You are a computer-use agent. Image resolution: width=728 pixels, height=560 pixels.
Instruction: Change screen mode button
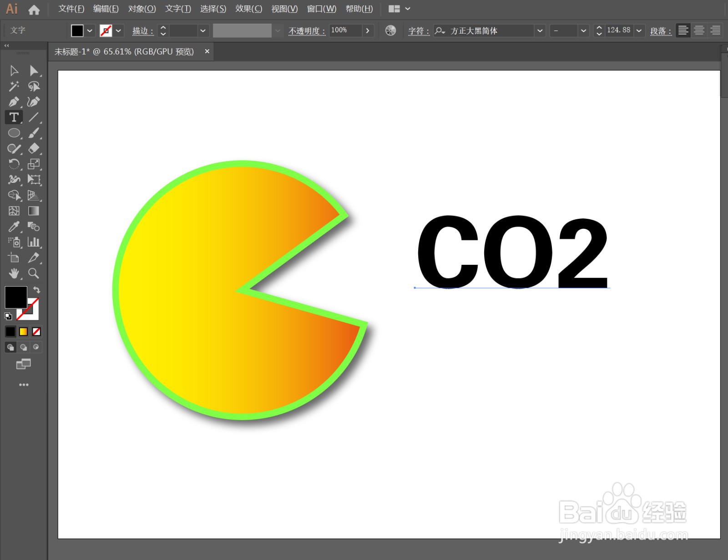pyautogui.click(x=24, y=364)
